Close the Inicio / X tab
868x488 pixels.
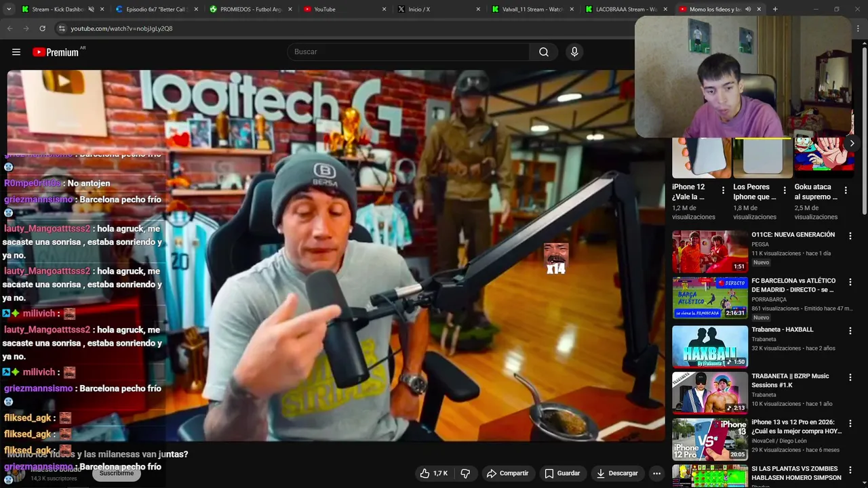click(478, 9)
